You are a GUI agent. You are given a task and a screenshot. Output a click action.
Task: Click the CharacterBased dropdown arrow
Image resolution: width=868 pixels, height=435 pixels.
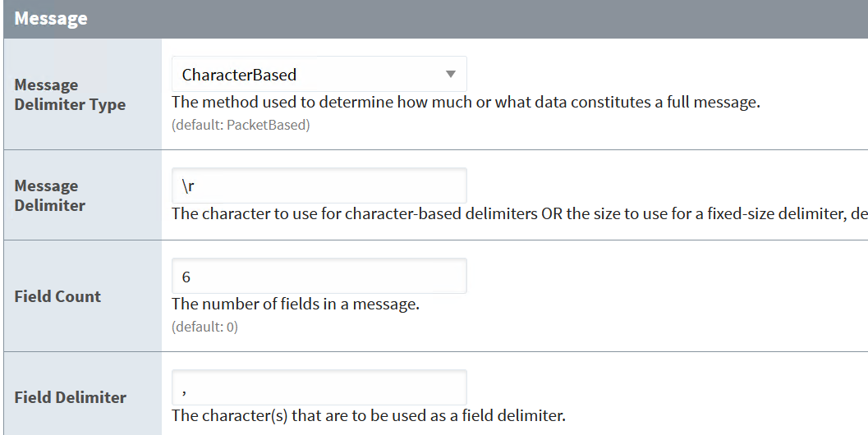coord(450,75)
